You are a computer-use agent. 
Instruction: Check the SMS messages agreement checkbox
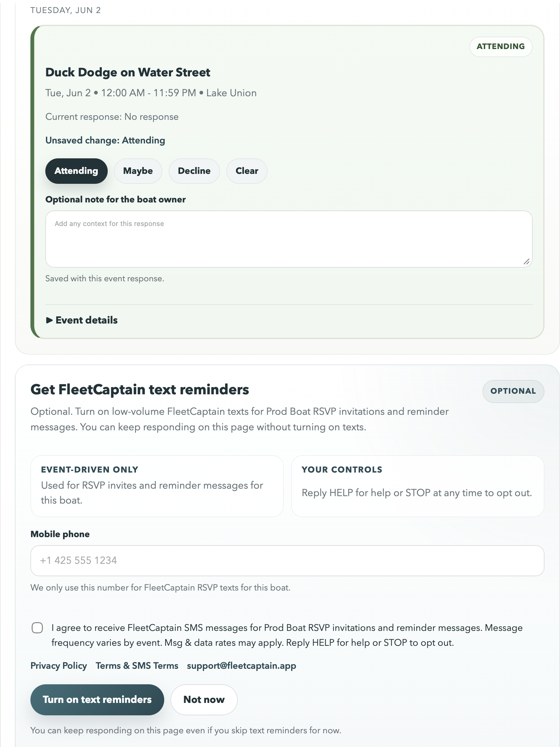37,628
